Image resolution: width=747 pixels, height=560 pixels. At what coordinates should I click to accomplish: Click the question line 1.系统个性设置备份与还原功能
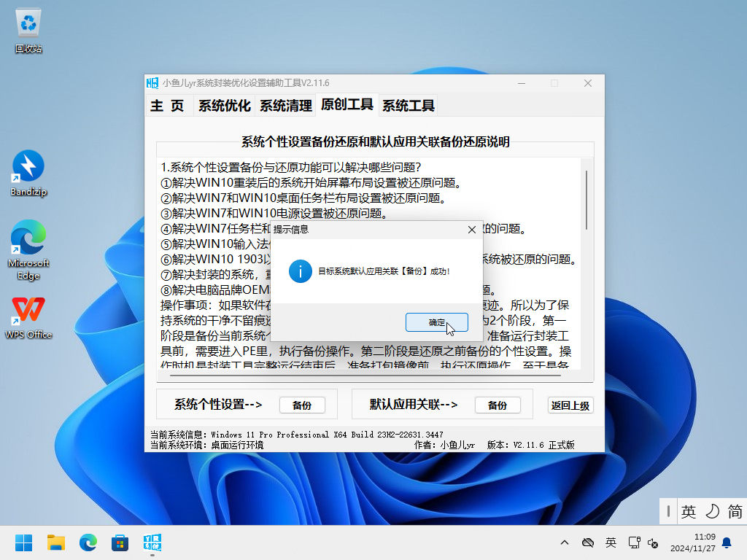tap(291, 167)
